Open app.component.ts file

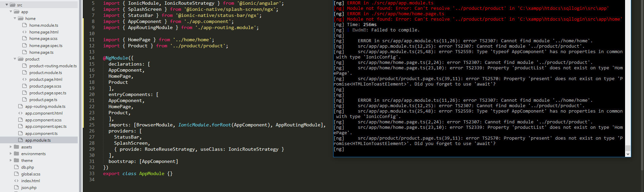41,134
